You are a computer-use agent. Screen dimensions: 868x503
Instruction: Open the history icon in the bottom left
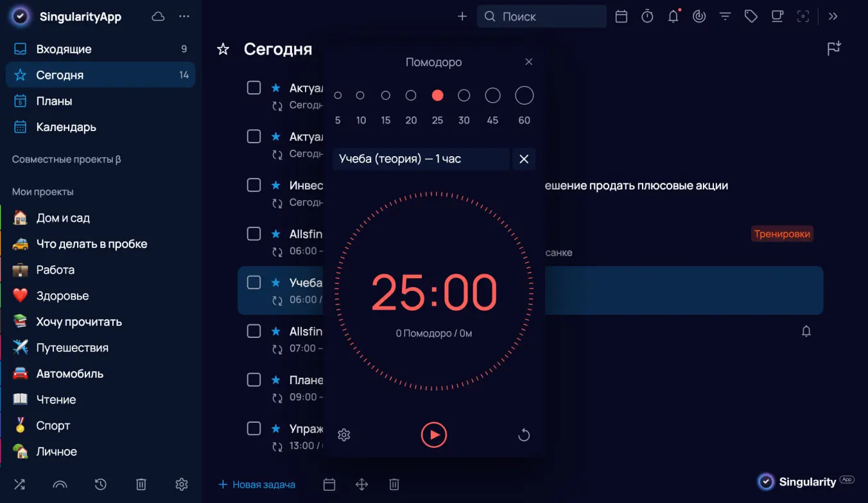(x=100, y=484)
